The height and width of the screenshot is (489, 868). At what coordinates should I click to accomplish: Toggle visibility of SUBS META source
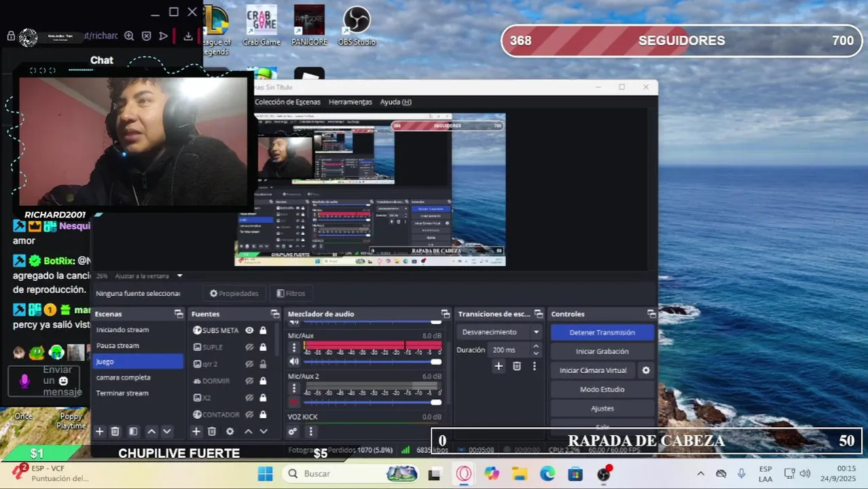coord(249,330)
